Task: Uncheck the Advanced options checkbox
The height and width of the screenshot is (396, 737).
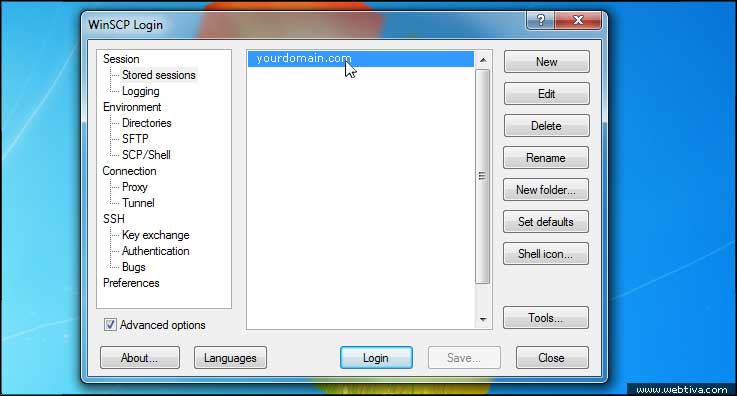Action: pos(110,325)
